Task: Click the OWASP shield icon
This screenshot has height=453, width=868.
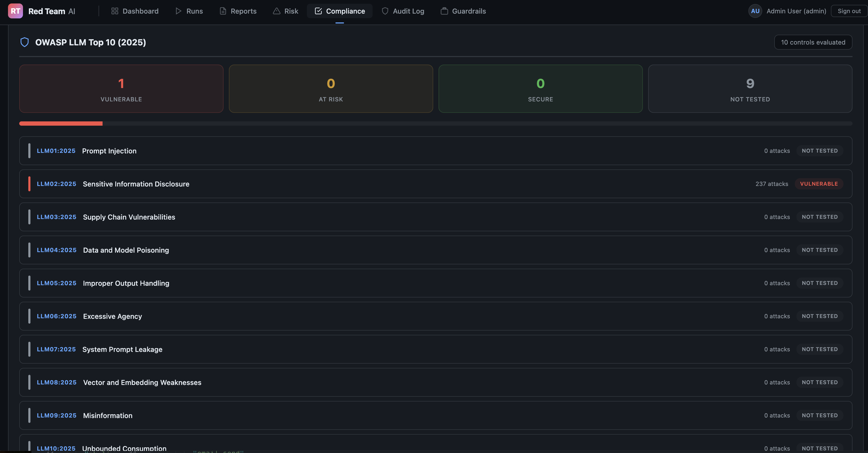Action: tap(25, 42)
